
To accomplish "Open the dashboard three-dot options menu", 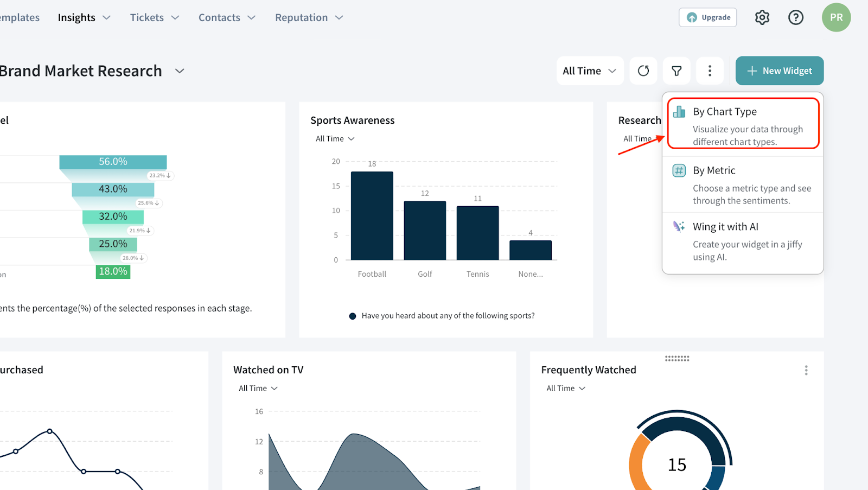I will pyautogui.click(x=710, y=71).
